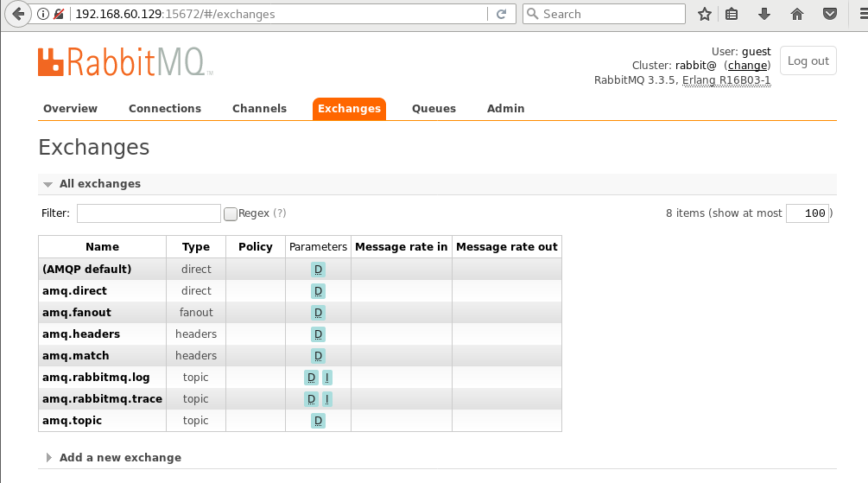Open the Queues tab

click(434, 109)
